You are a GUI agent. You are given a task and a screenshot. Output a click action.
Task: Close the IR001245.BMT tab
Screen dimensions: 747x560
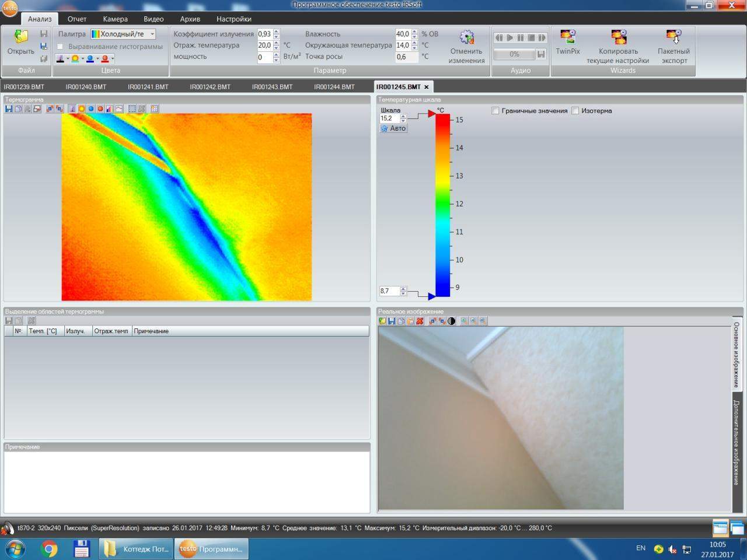[x=426, y=87]
